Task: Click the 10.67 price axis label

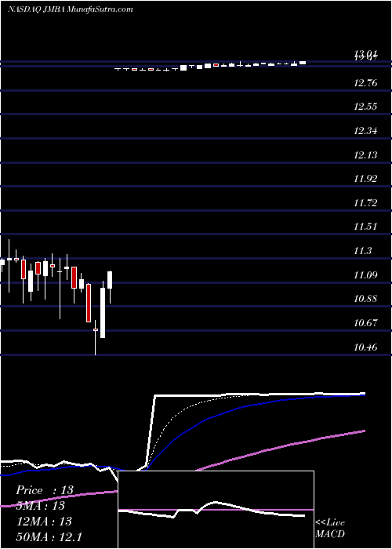Action: tap(366, 322)
